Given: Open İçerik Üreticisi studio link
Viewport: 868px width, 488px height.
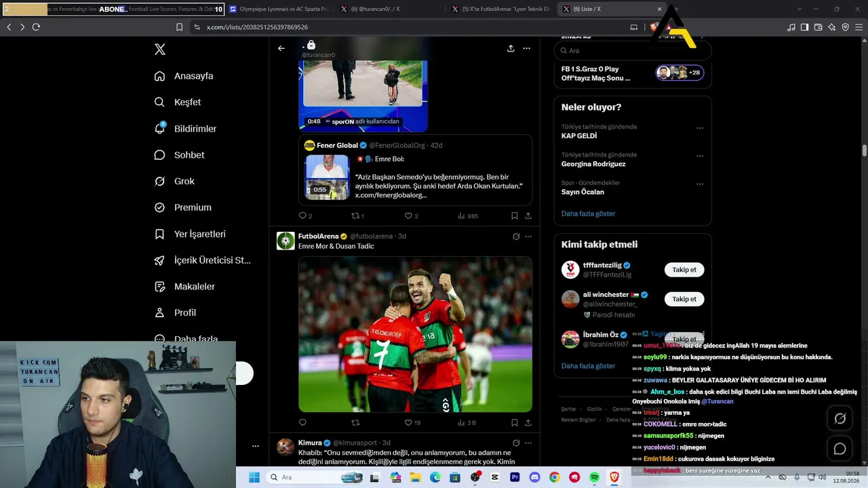Looking at the screenshot, I should 203,260.
